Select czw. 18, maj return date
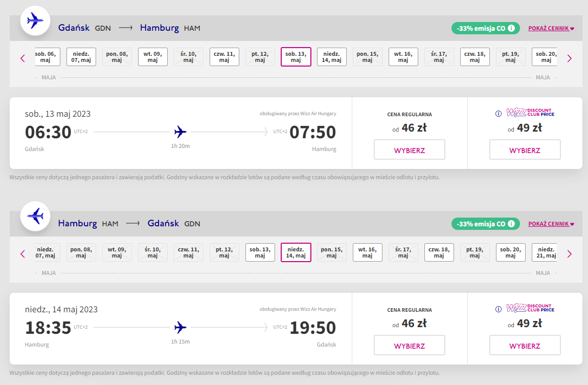 click(x=439, y=252)
